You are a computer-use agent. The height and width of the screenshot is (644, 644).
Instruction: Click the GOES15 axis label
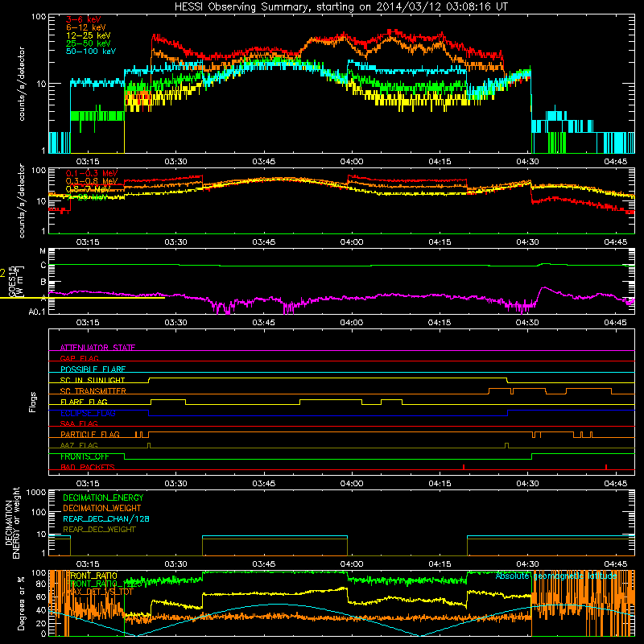[12, 281]
